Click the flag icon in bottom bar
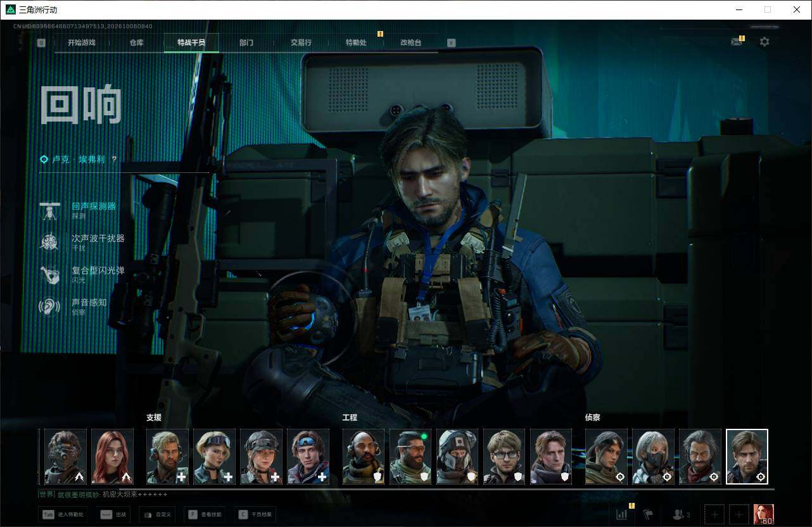The image size is (812, 527). pyautogui.click(x=648, y=515)
